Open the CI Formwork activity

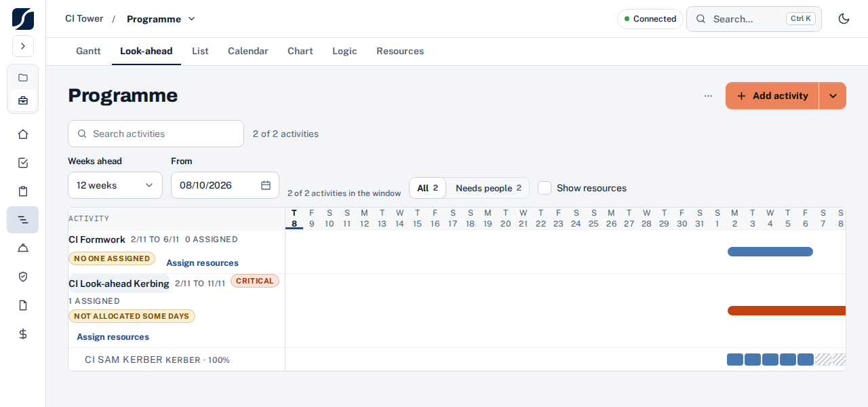tap(97, 239)
